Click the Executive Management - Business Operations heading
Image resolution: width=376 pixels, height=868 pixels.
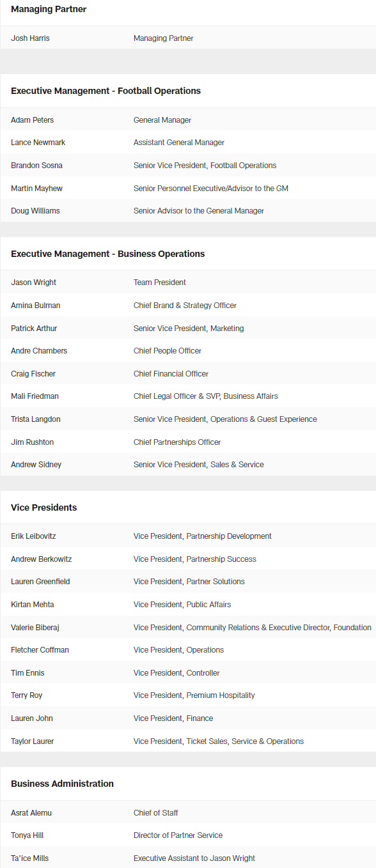tap(107, 254)
